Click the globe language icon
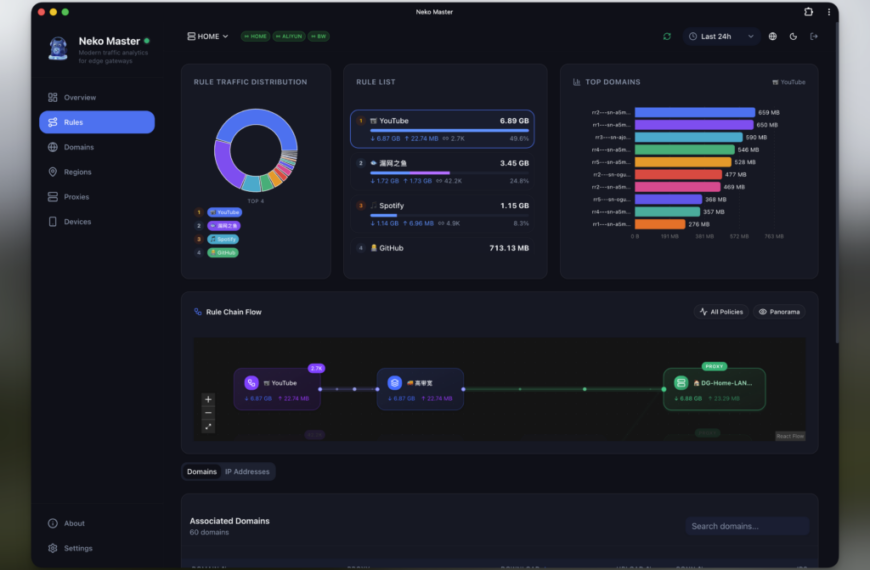Viewport: 870px width, 570px height. 772,37
